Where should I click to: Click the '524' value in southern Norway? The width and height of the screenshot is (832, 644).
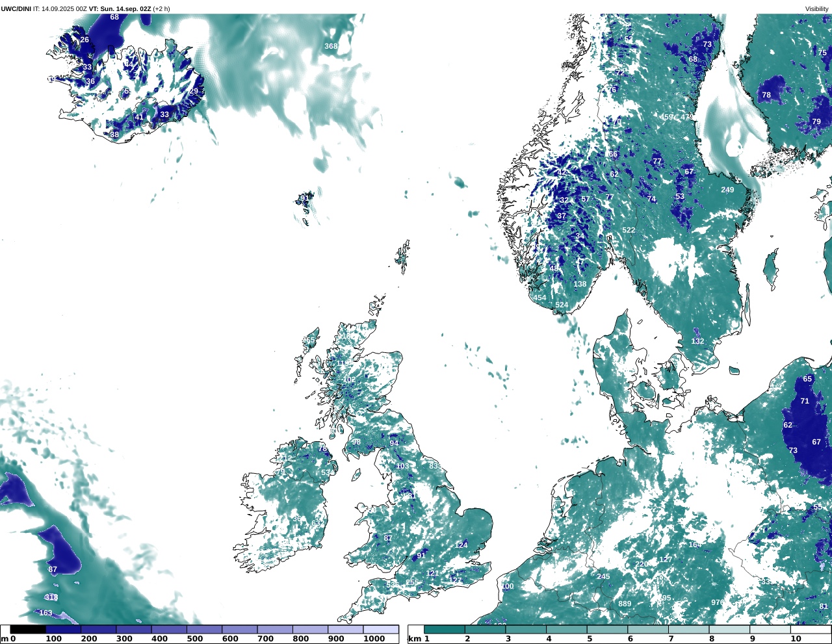click(x=562, y=305)
